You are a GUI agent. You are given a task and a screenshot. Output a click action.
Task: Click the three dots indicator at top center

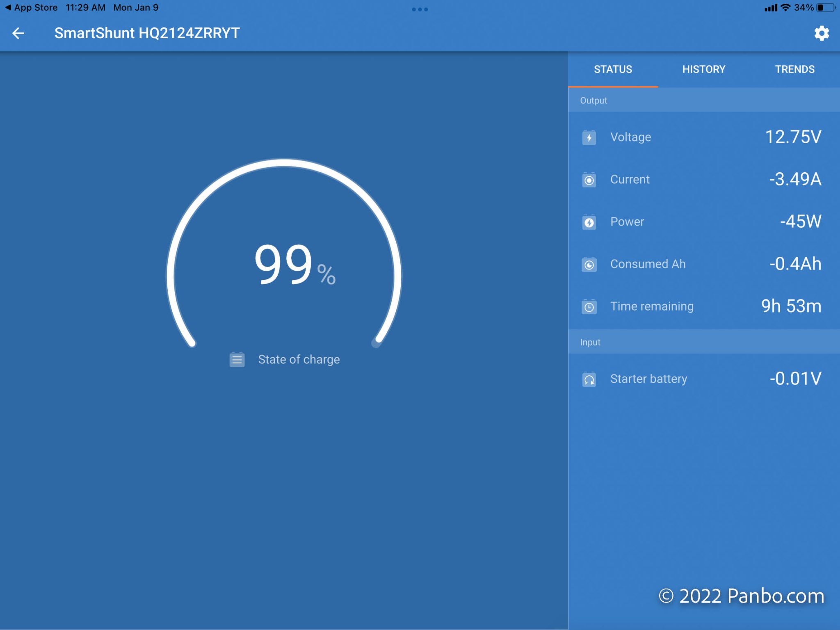(x=420, y=9)
